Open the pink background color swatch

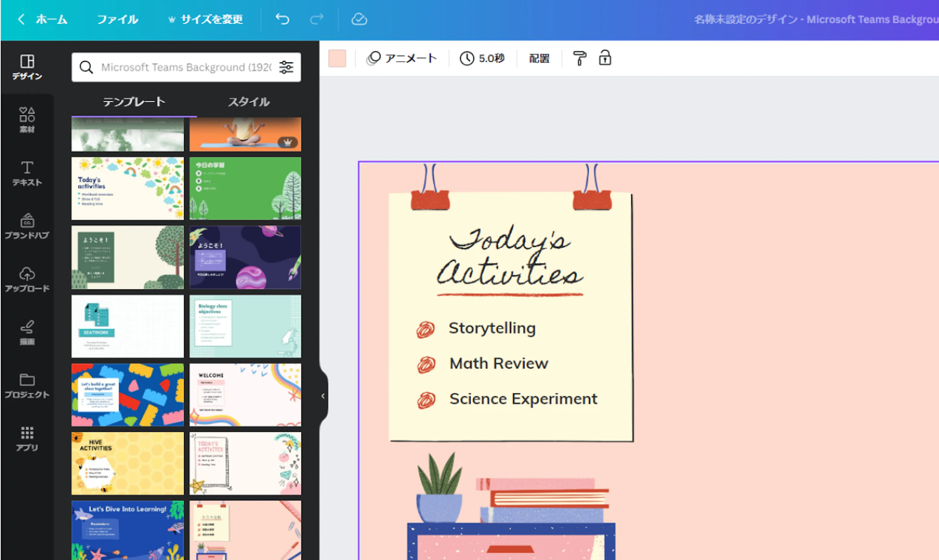click(337, 58)
